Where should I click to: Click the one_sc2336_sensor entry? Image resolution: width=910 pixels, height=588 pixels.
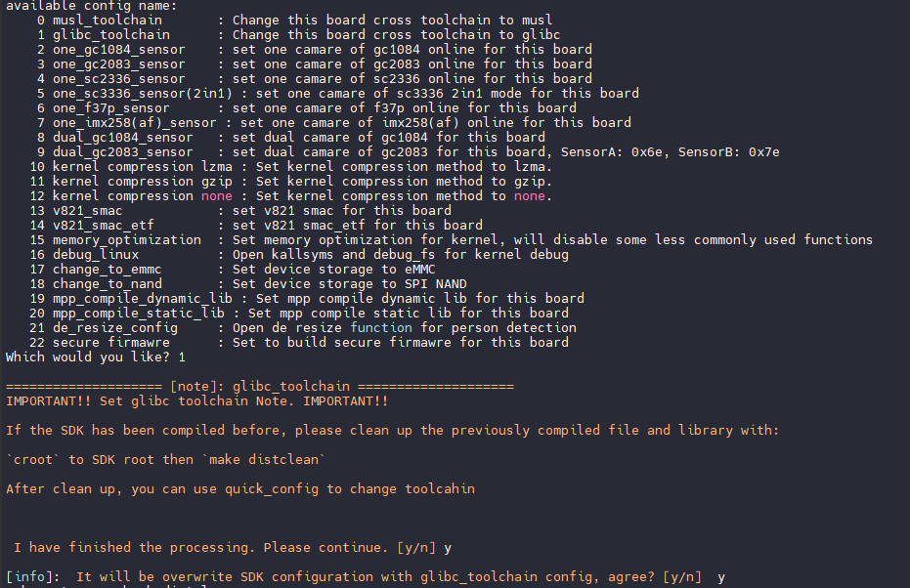coord(118,78)
